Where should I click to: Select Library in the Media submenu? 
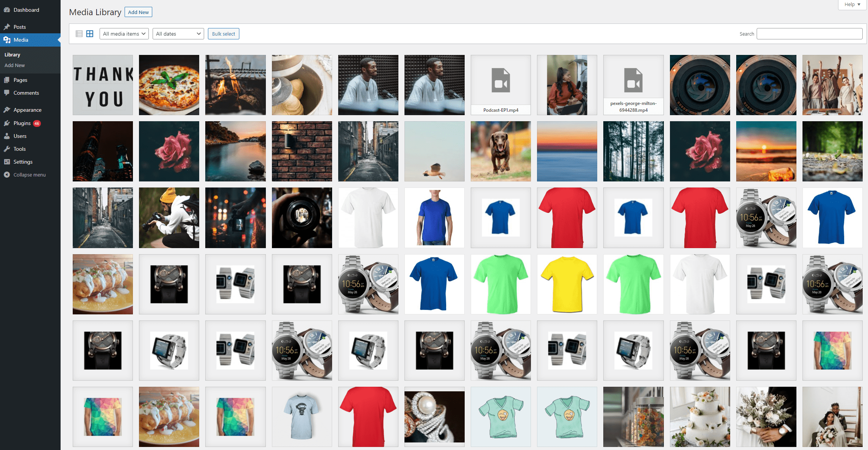click(12, 55)
